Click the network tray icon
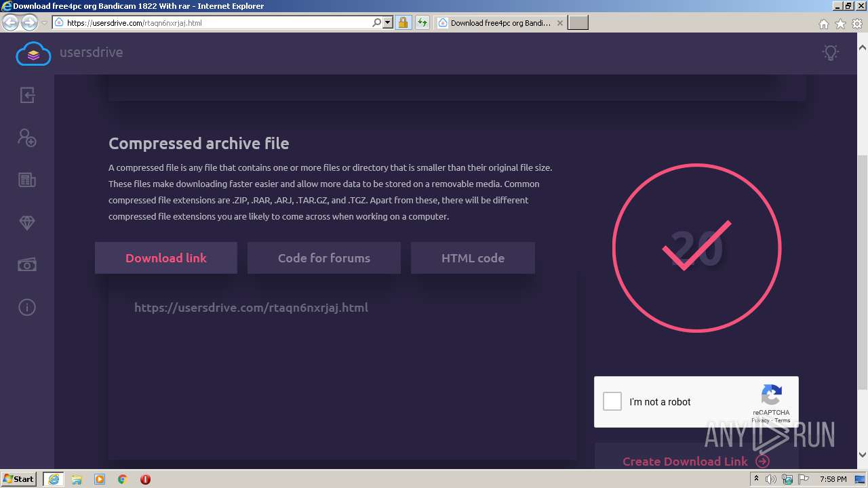 787,479
